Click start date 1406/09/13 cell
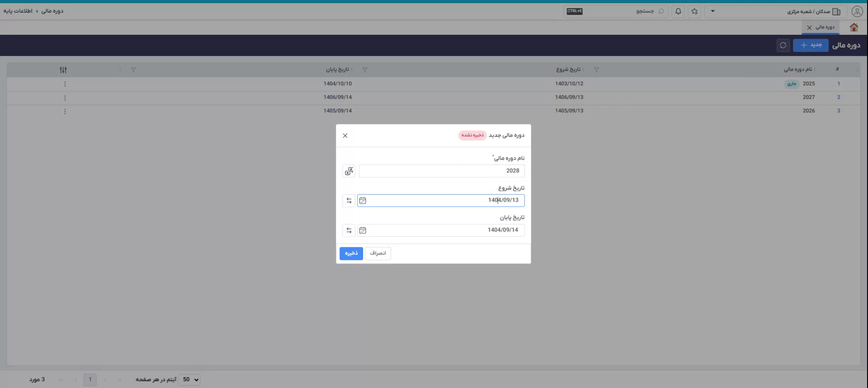 coord(569,97)
